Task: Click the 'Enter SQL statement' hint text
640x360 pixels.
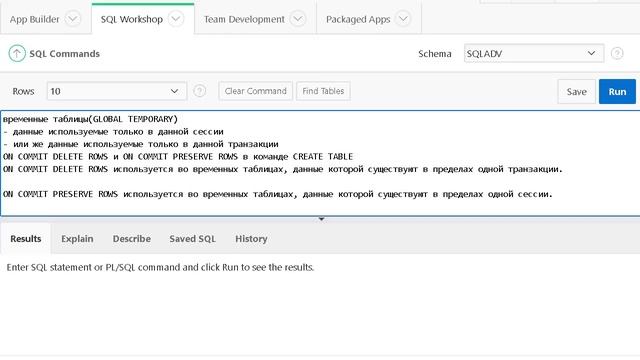Action: click(x=160, y=267)
